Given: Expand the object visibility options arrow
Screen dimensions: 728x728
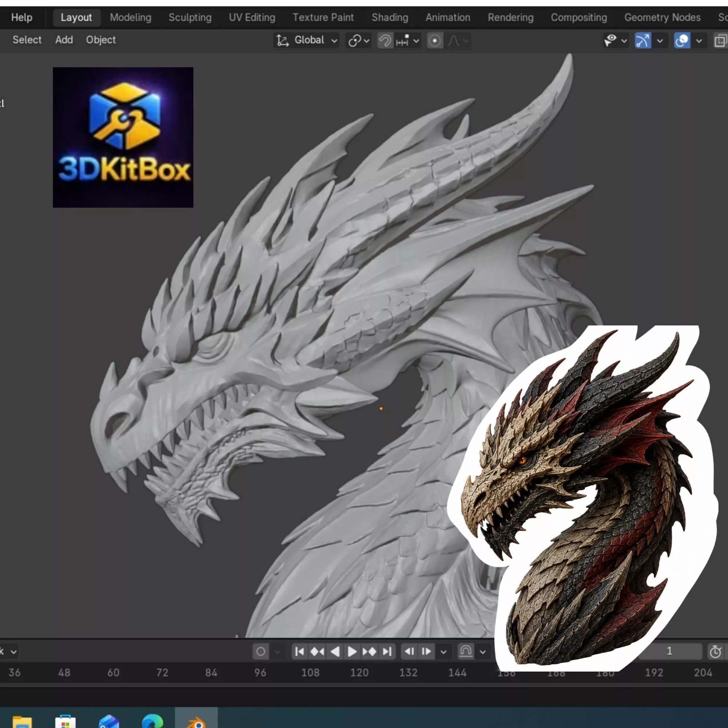Looking at the screenshot, I should 624,41.
